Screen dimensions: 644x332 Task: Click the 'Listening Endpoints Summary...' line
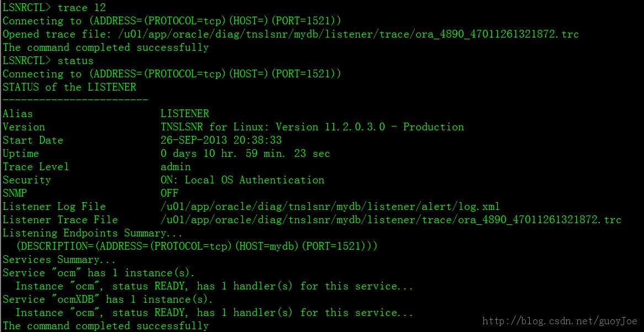coord(93,233)
